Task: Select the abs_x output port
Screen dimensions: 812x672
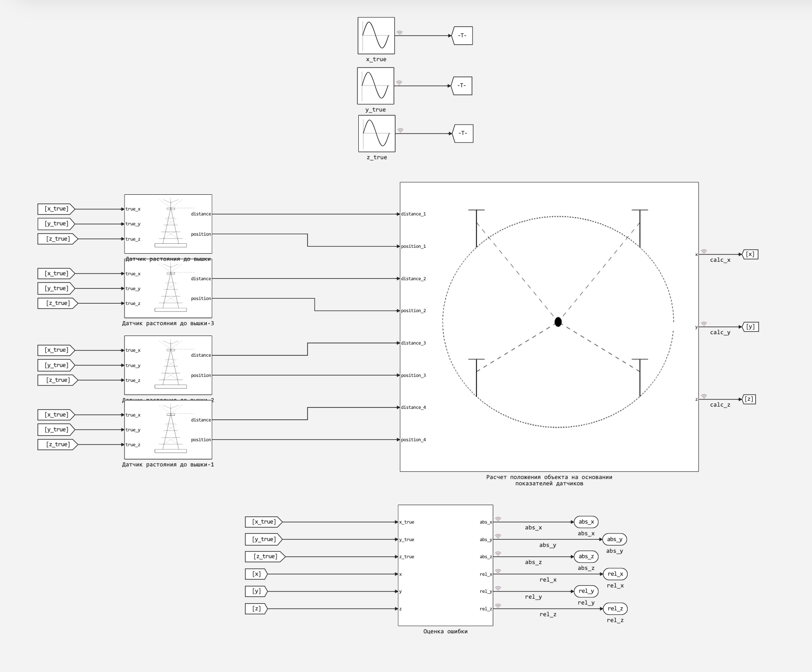Action: click(586, 522)
